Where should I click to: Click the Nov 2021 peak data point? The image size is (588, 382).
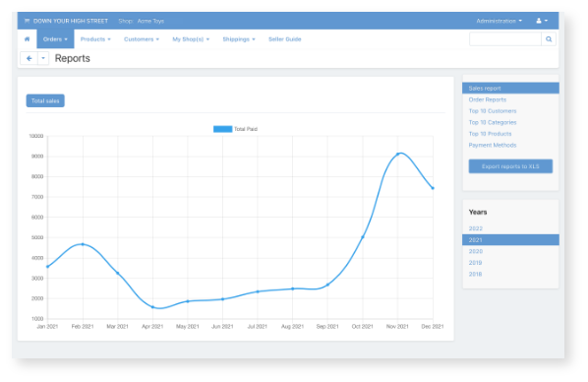tap(398, 154)
